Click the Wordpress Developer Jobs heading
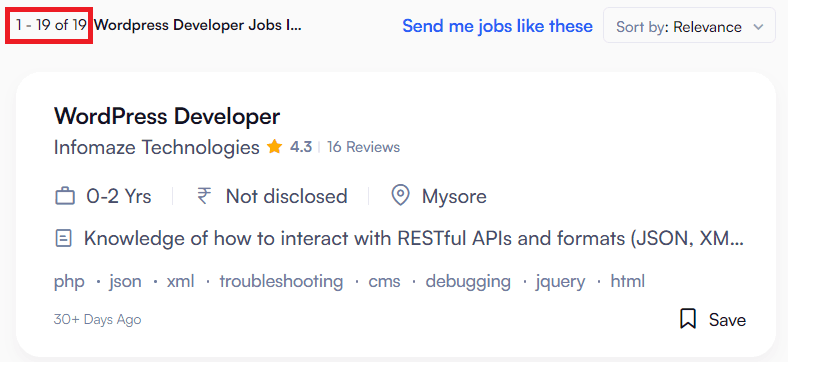The image size is (836, 381). 198,25
